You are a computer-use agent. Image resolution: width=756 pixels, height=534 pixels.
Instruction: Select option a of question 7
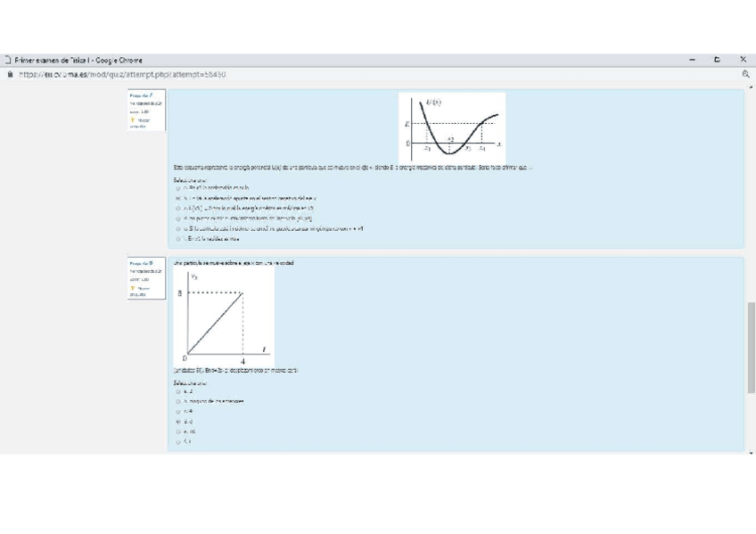pos(178,188)
